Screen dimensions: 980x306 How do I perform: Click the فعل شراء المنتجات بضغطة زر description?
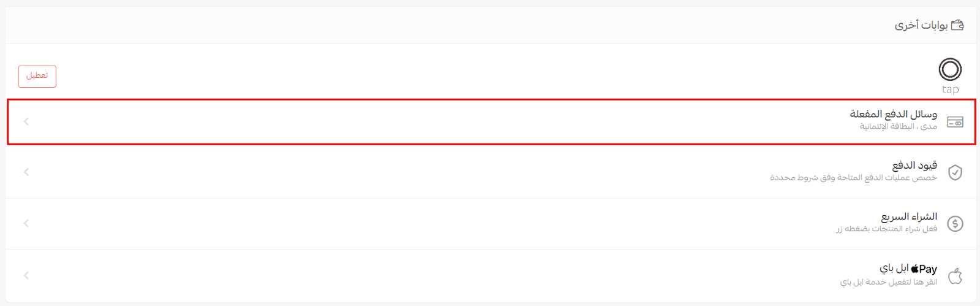tap(886, 229)
